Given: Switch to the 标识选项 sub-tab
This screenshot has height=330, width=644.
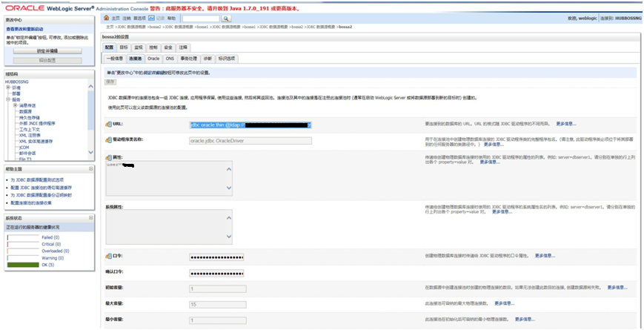Looking at the screenshot, I should [227, 59].
